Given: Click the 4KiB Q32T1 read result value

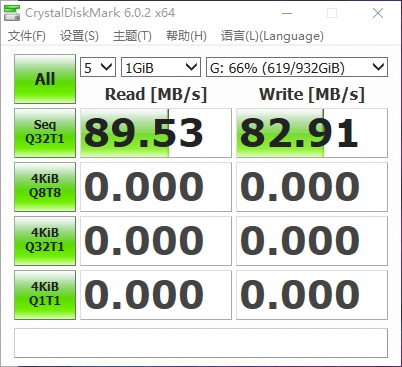Looking at the screenshot, I should point(156,241).
